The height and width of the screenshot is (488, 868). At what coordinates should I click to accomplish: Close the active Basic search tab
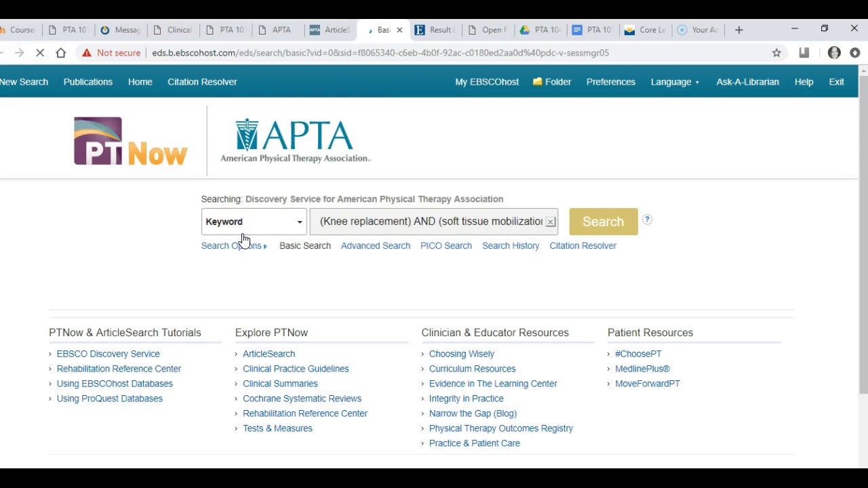click(x=399, y=30)
